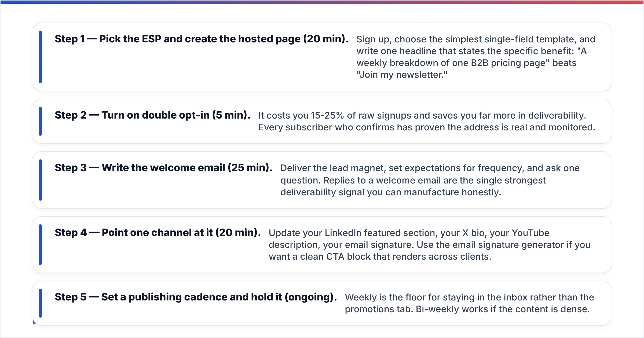644x338 pixels.
Task: Click the Step 1 ESP hosted page heading
Action: [202, 39]
